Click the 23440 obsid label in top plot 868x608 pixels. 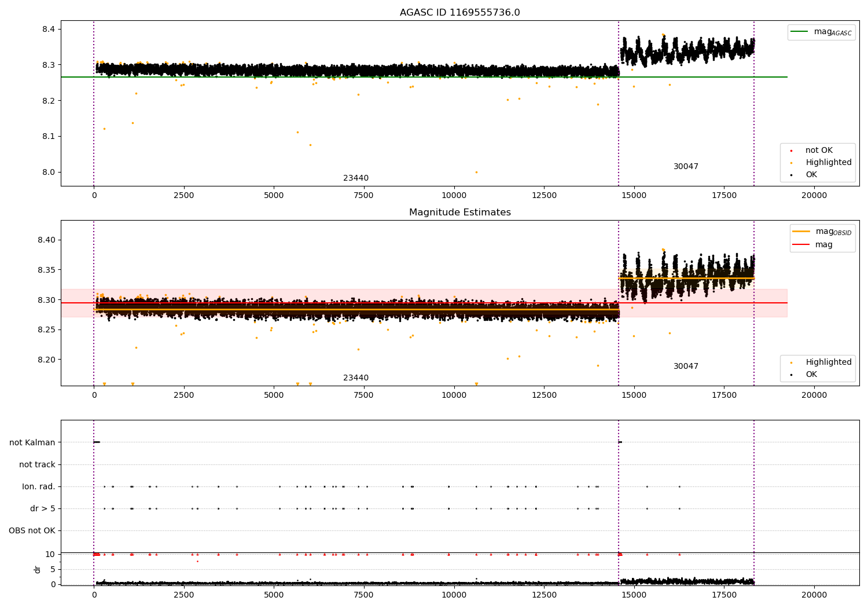[356, 178]
